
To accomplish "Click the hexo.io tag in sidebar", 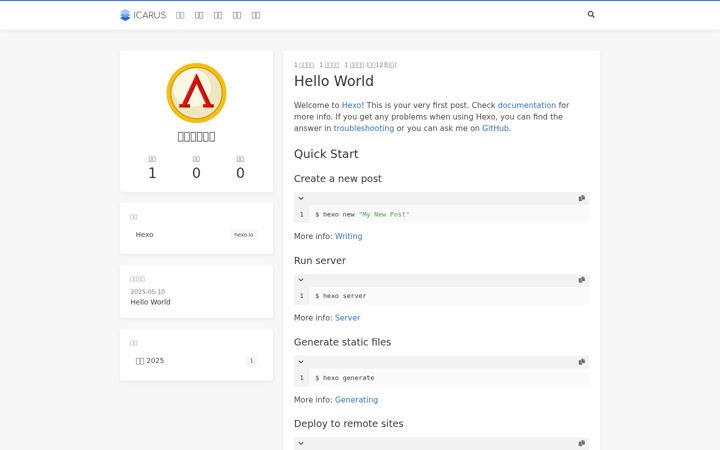I will tap(243, 235).
